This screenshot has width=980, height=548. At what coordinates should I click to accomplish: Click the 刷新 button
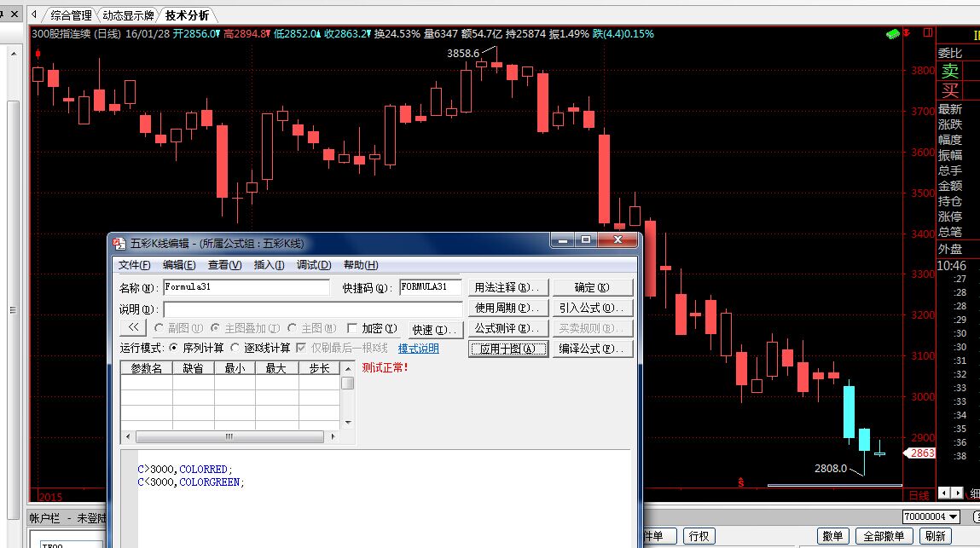[x=935, y=536]
